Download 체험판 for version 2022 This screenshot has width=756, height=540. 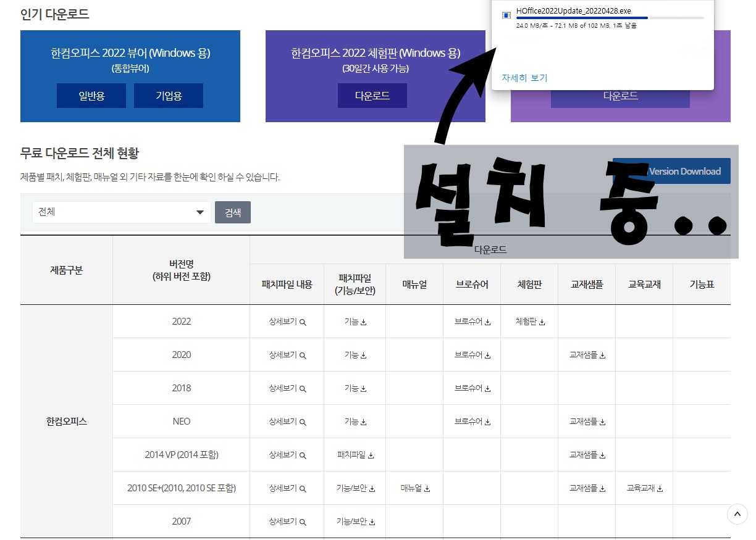[x=530, y=322]
